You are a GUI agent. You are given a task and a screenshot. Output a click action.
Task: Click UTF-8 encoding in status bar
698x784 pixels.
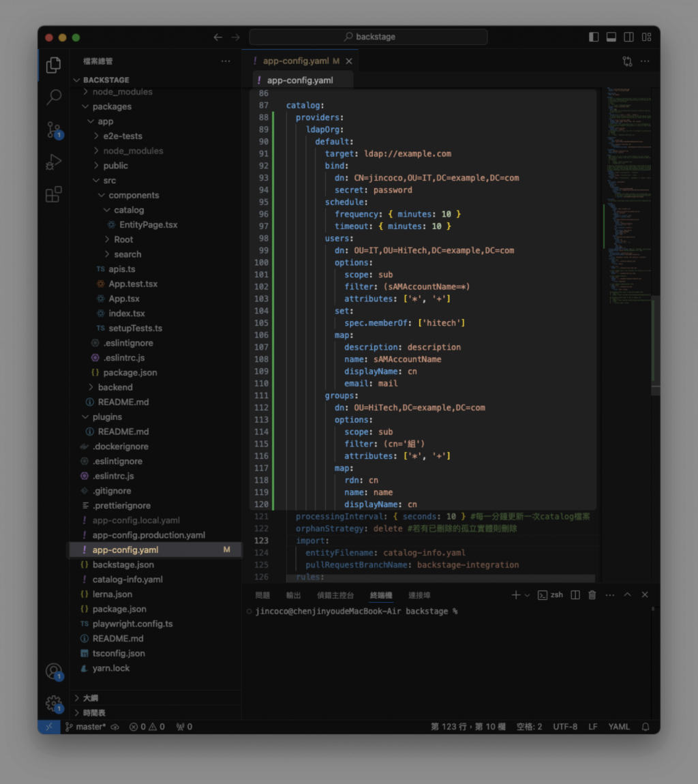(x=565, y=727)
